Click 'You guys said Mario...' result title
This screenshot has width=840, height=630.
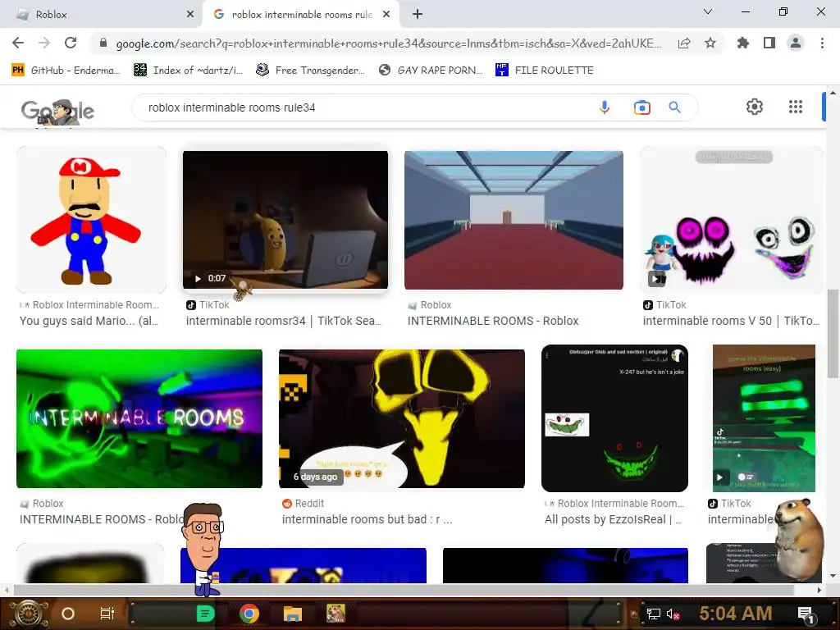tap(89, 321)
